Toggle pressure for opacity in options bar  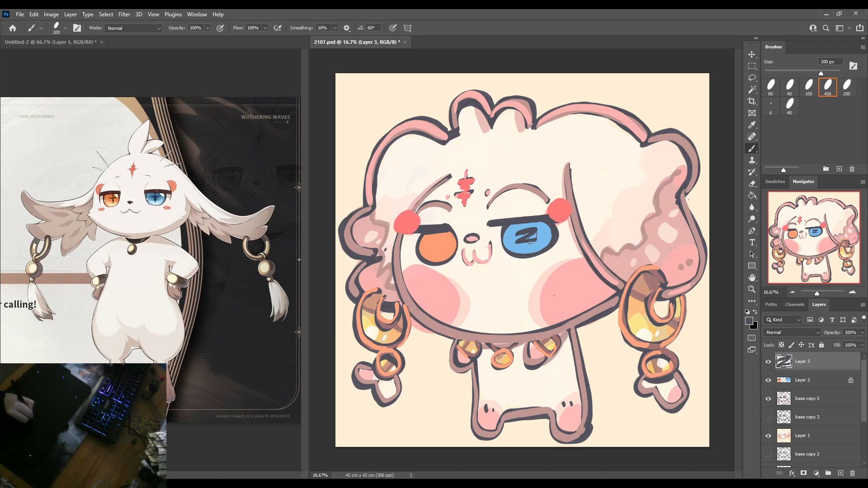click(220, 28)
